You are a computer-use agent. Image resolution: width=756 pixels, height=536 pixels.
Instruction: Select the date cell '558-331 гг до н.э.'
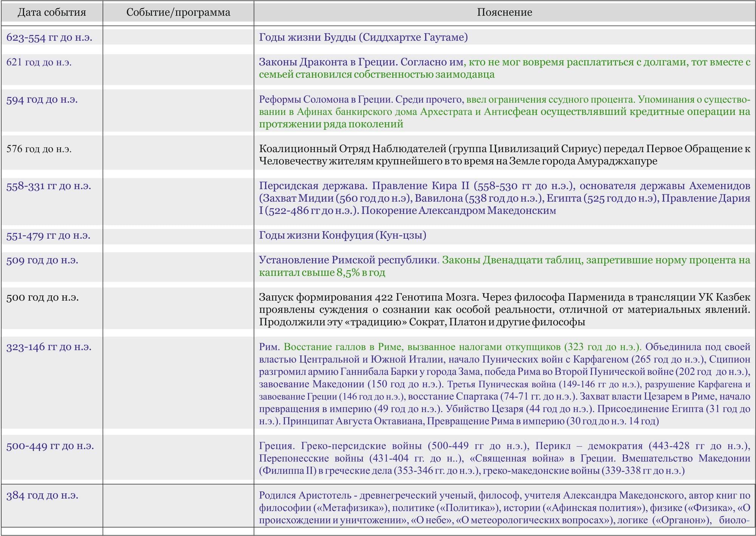[x=49, y=186]
